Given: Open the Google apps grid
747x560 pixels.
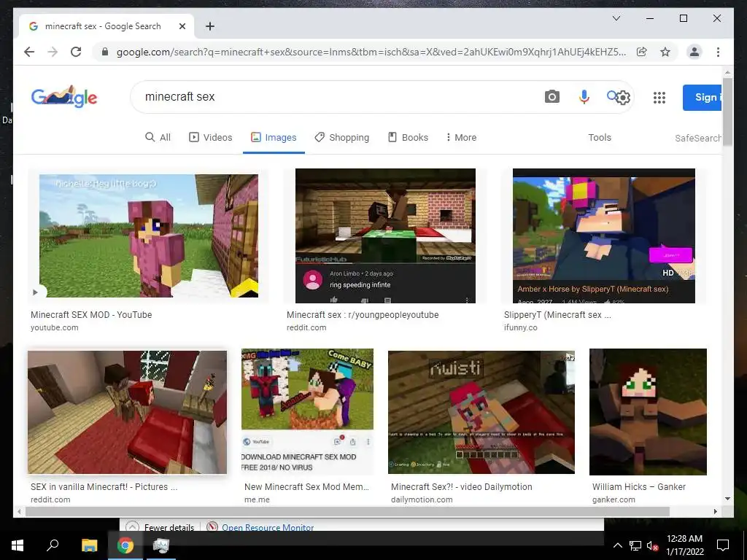Looking at the screenshot, I should pyautogui.click(x=659, y=98).
